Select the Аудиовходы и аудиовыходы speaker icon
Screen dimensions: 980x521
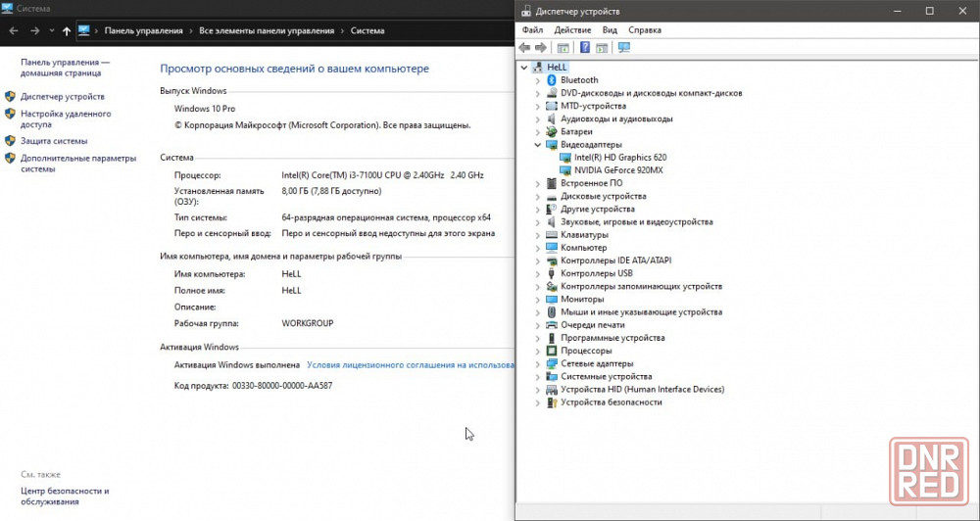pyautogui.click(x=551, y=118)
